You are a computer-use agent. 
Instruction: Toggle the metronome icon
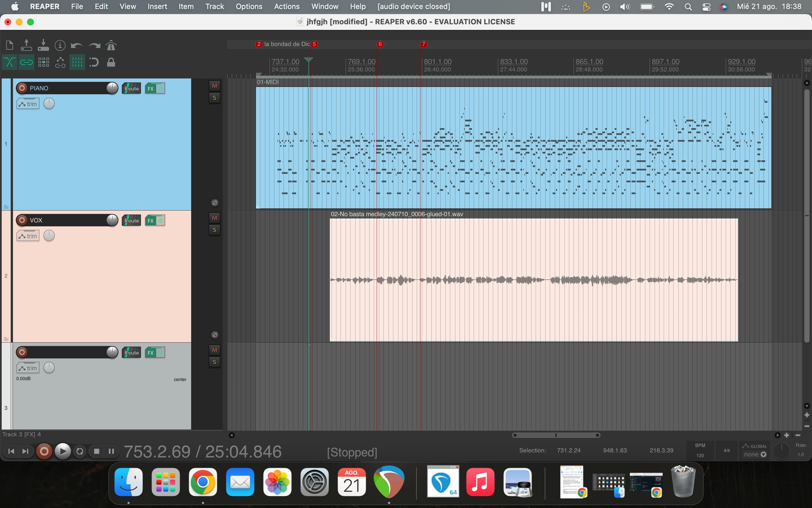[x=111, y=45]
